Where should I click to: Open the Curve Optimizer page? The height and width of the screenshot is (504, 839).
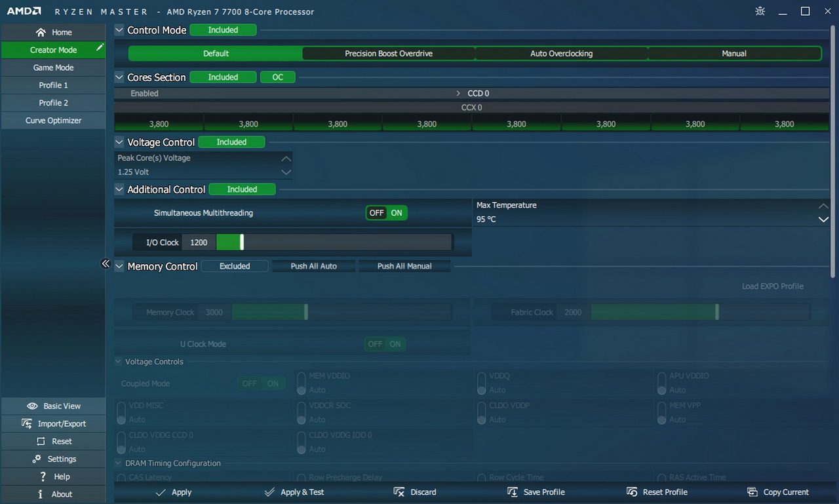[53, 121]
